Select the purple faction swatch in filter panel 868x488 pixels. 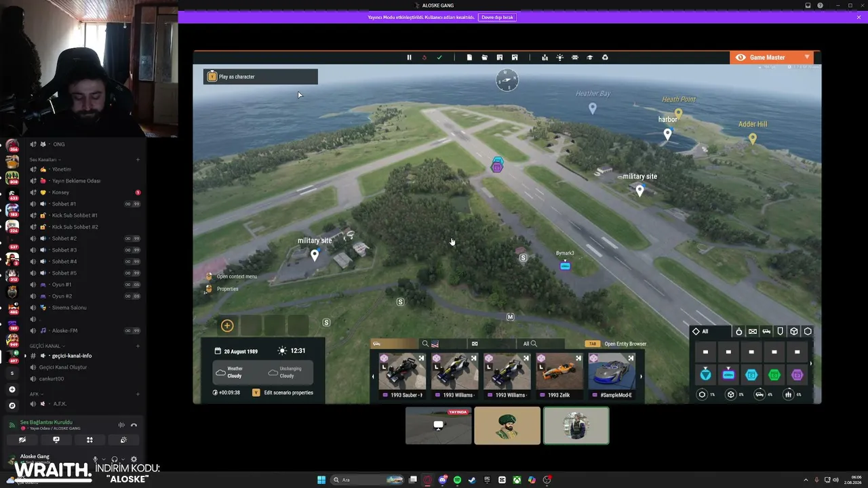797,374
